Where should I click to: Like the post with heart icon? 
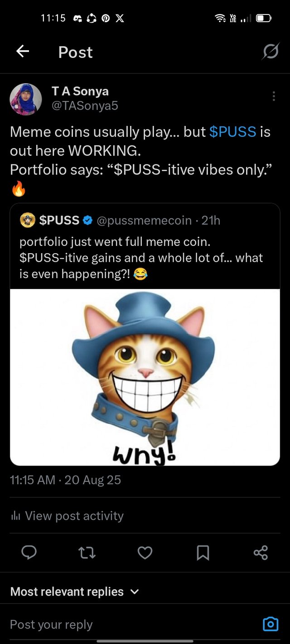tap(145, 552)
